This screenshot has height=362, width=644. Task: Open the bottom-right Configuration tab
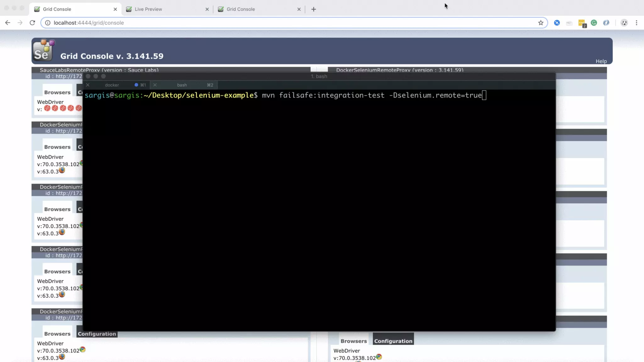click(393, 341)
